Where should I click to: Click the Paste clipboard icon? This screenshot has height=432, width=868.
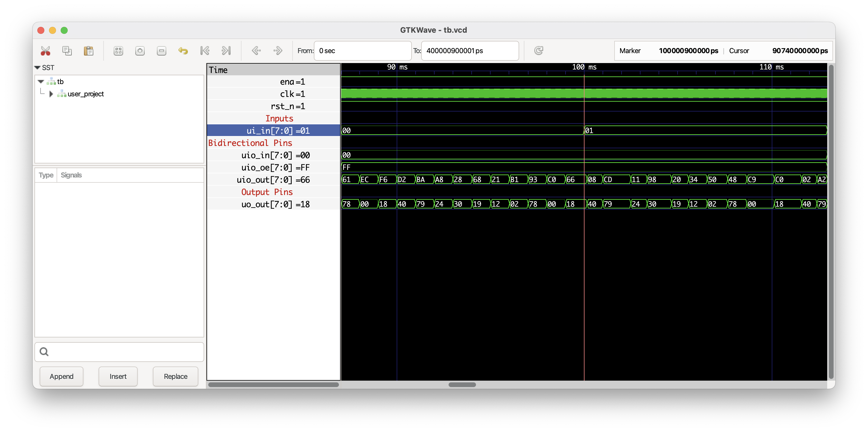click(89, 51)
